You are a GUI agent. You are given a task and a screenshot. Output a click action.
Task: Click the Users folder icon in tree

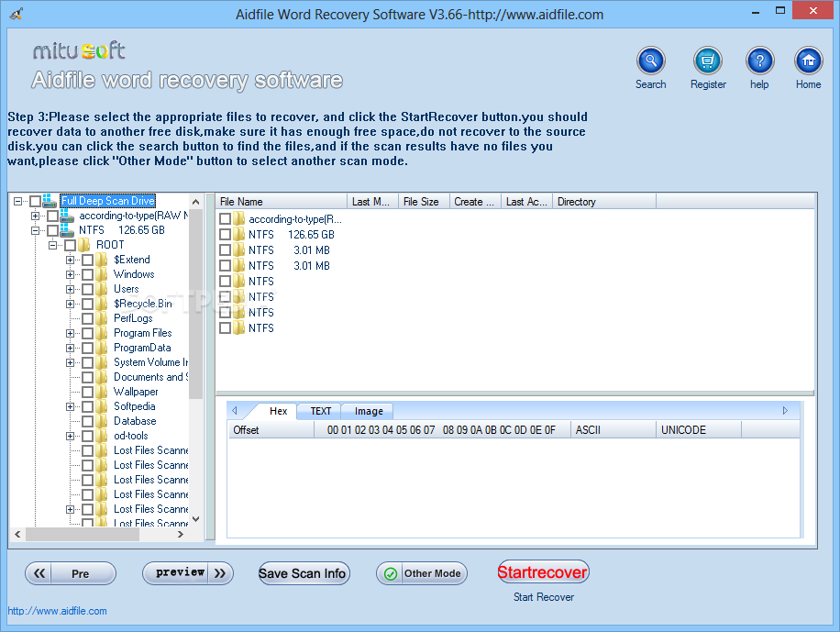point(101,289)
